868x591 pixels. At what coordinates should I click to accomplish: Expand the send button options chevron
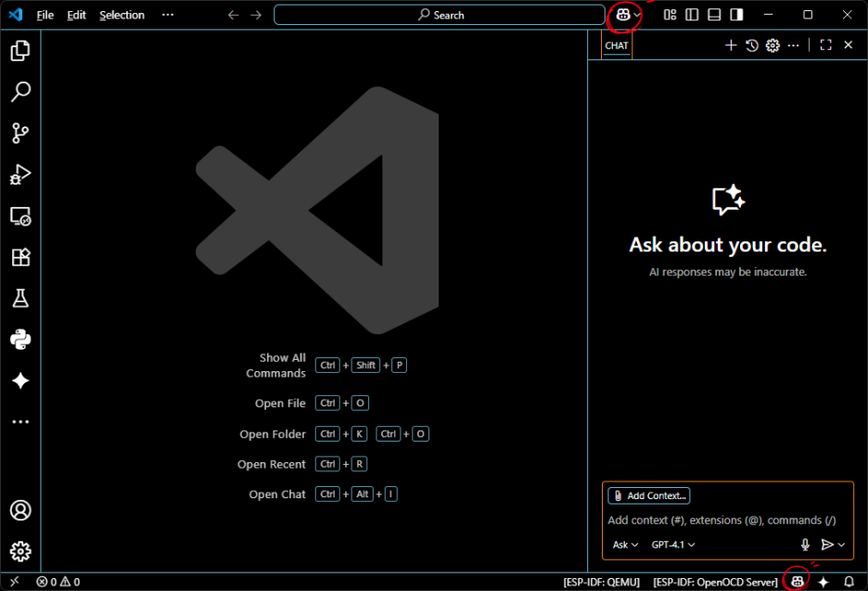click(841, 545)
